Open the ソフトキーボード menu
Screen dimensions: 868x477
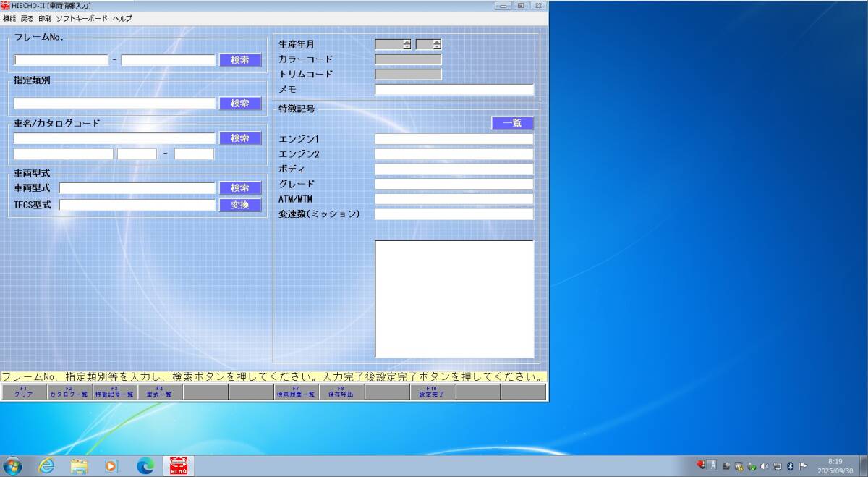82,18
